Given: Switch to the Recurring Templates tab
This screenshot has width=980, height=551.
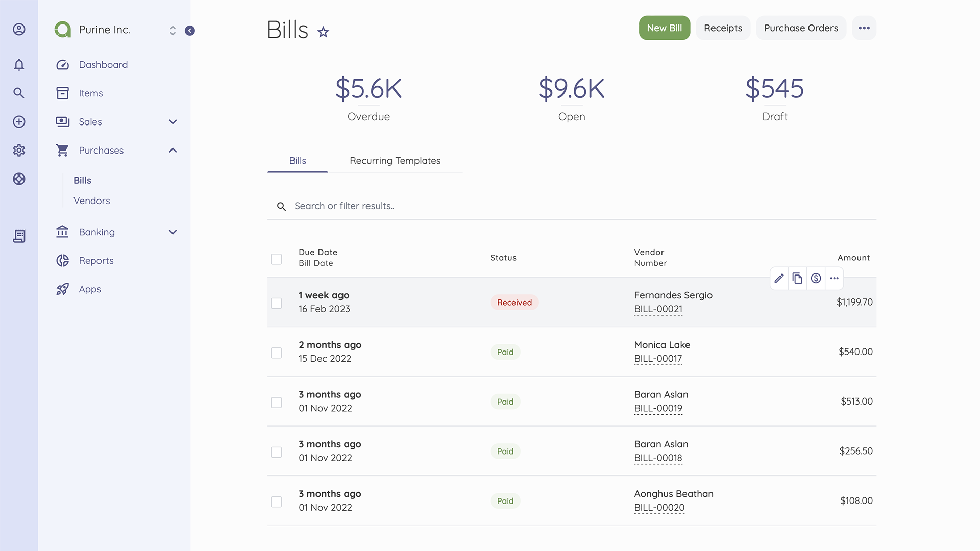Looking at the screenshot, I should point(395,161).
